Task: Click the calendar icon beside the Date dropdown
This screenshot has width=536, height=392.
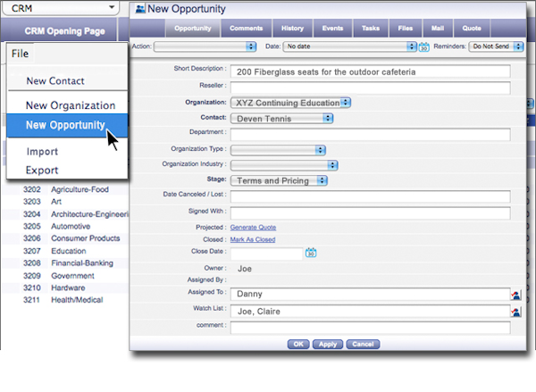Action: [423, 46]
